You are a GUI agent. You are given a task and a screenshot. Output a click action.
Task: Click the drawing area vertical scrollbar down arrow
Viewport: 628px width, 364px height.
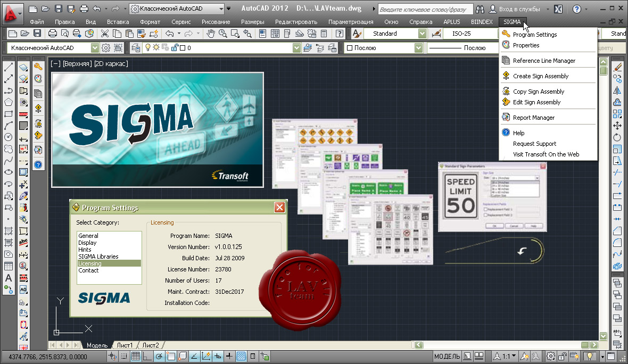(x=603, y=336)
